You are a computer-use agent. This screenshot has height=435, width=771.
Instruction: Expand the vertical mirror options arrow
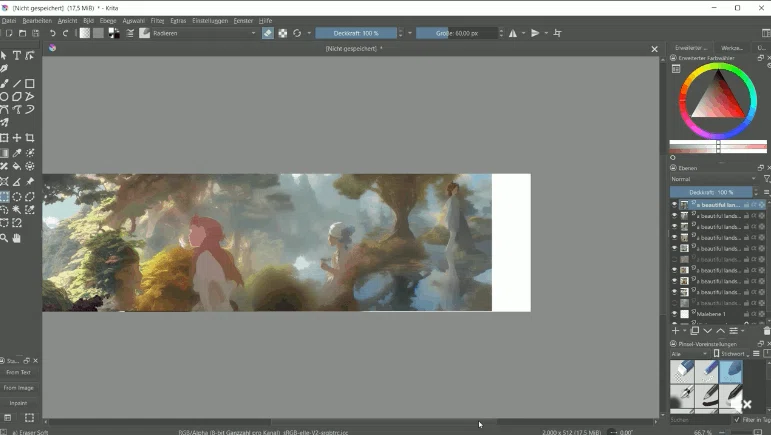coord(546,33)
